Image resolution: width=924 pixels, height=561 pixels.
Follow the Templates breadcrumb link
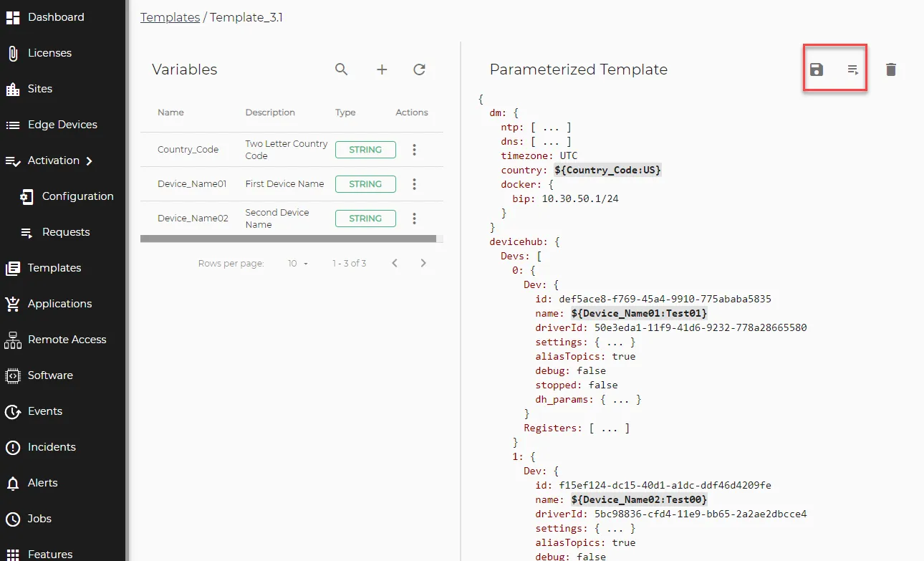point(170,17)
